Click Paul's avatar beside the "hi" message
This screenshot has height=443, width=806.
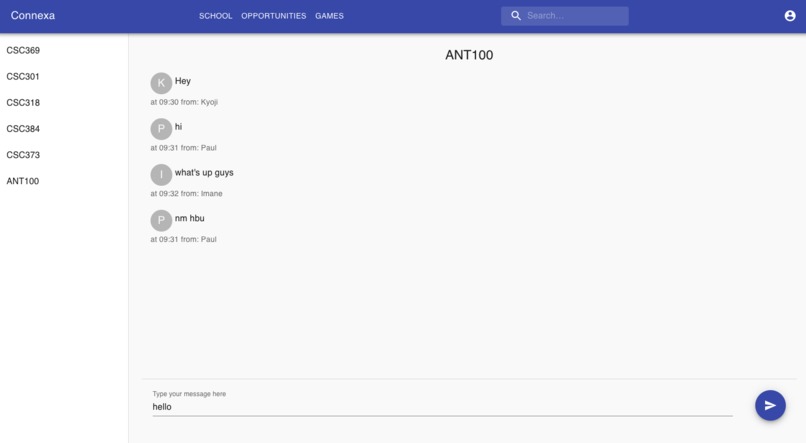pyautogui.click(x=161, y=128)
